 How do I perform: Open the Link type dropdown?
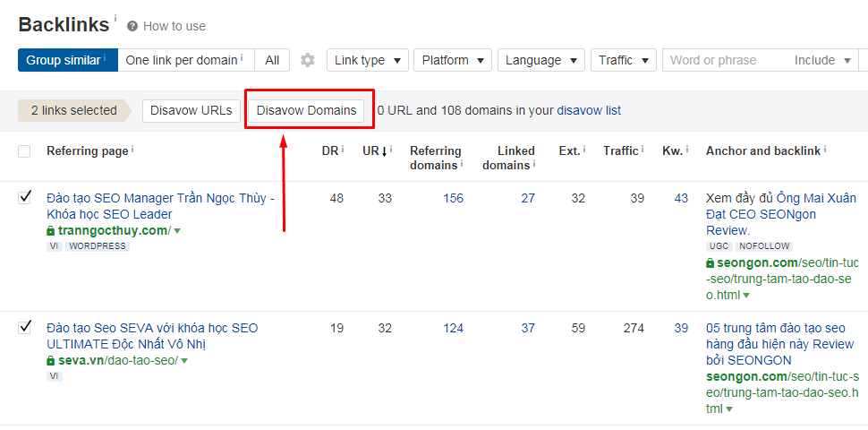368,60
